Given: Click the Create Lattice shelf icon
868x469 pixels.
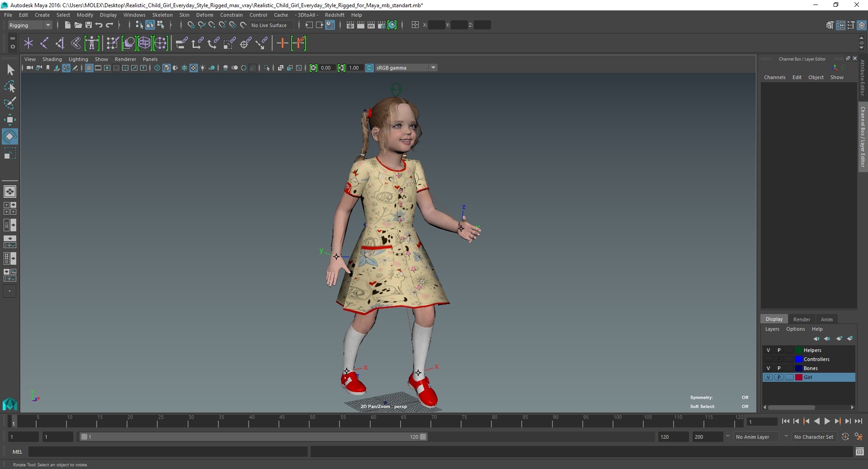Looking at the screenshot, I should point(144,43).
